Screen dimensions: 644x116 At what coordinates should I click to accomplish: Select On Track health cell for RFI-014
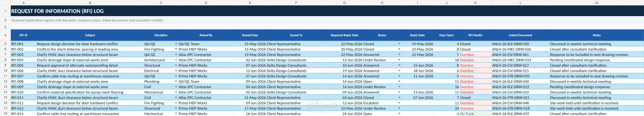point(475,114)
